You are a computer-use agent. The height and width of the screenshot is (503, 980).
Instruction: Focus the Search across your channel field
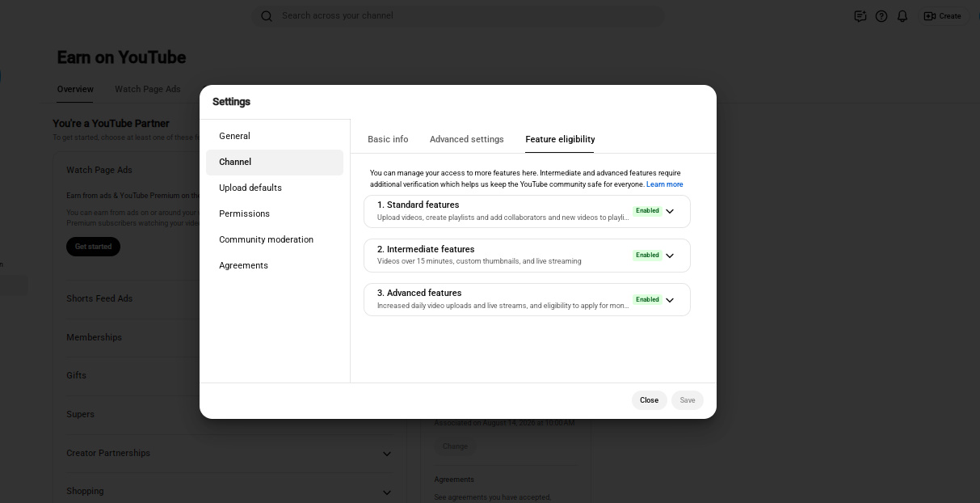click(457, 16)
